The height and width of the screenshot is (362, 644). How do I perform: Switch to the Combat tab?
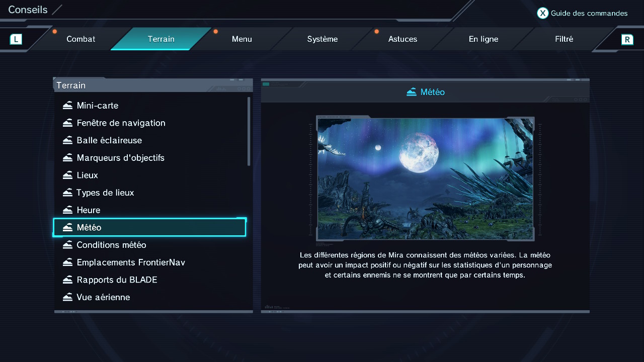[80, 39]
